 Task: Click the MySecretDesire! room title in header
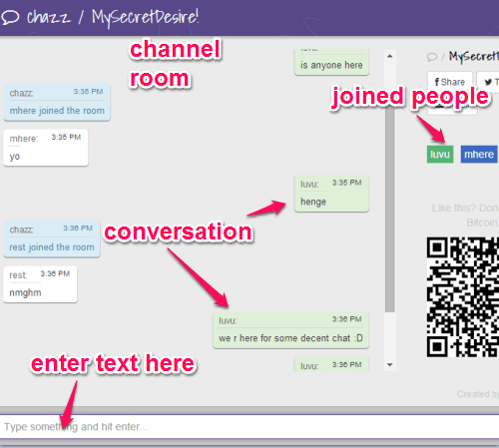145,18
